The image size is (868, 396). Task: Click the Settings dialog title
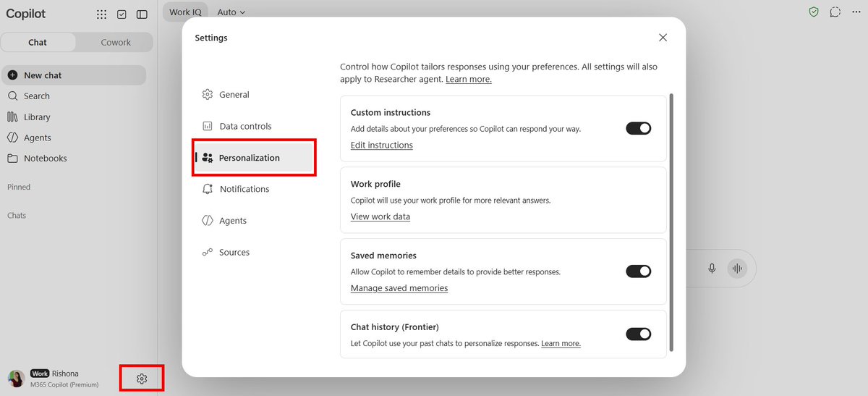pyautogui.click(x=211, y=38)
